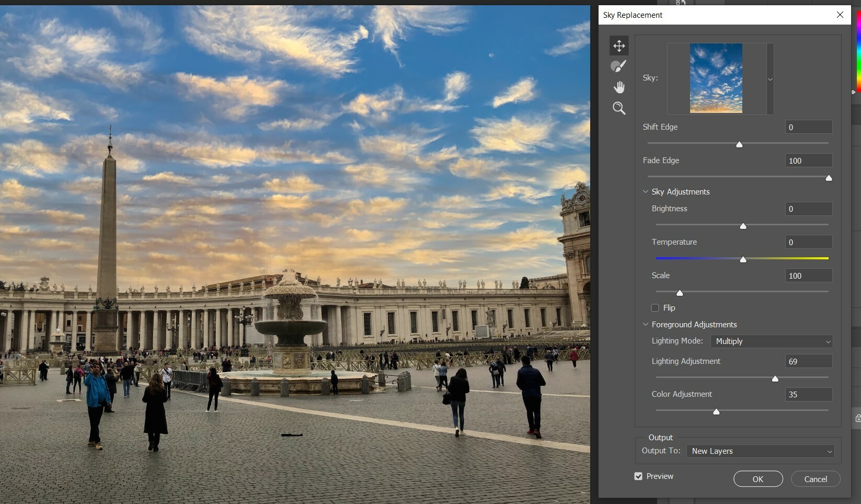This screenshot has width=861, height=504.
Task: Click the Shift Edge slider handle
Action: [739, 144]
